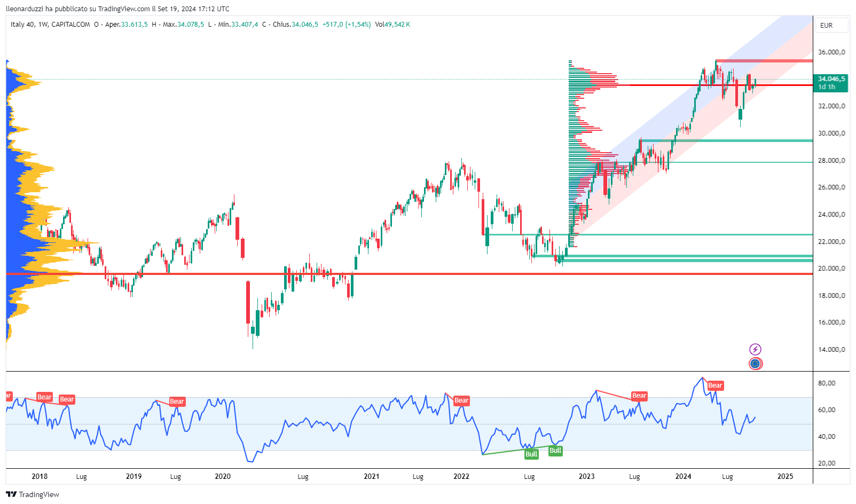856x504 pixels.
Task: Select the close value Chius. 34.046,5
Action: (x=290, y=25)
